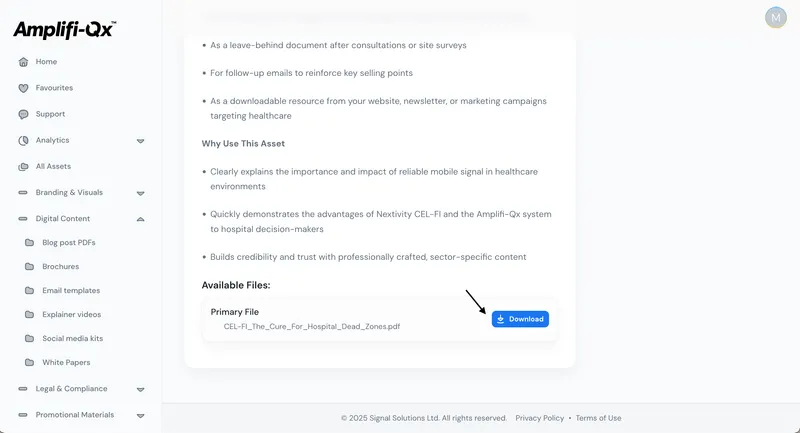
Task: Click the Amplifi-Qx logo
Action: 65,29
